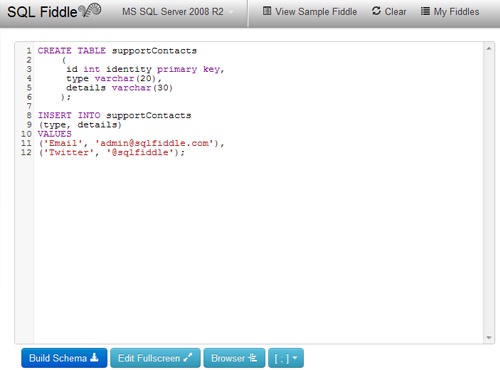Viewport: 500px width, 370px height.
Task: Open My Fiddles
Action: click(450, 12)
